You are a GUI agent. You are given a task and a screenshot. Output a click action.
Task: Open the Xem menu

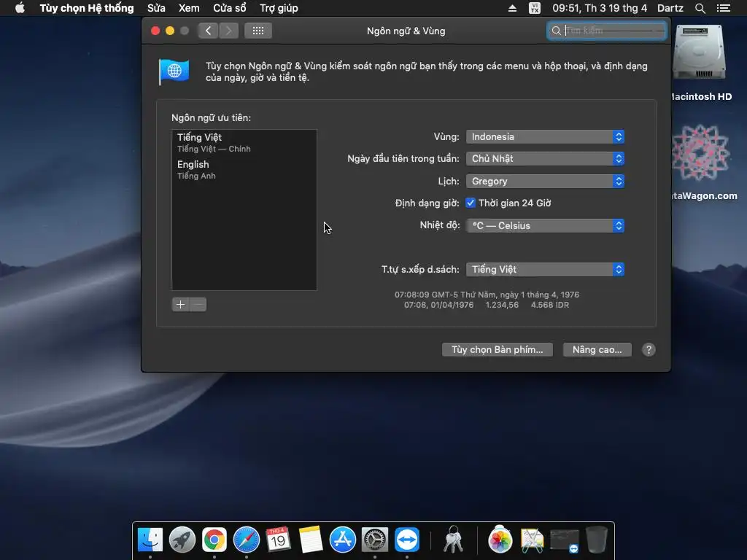coord(189,8)
